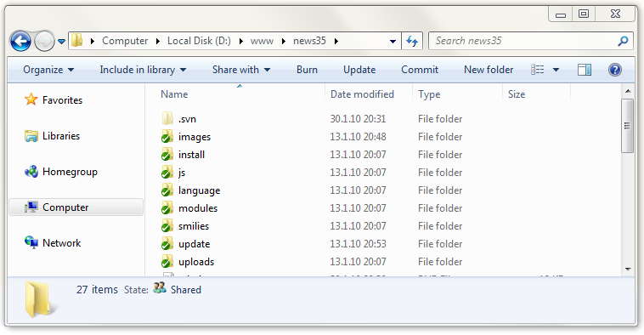Create a New folder
The width and height of the screenshot is (644, 335).
point(489,70)
